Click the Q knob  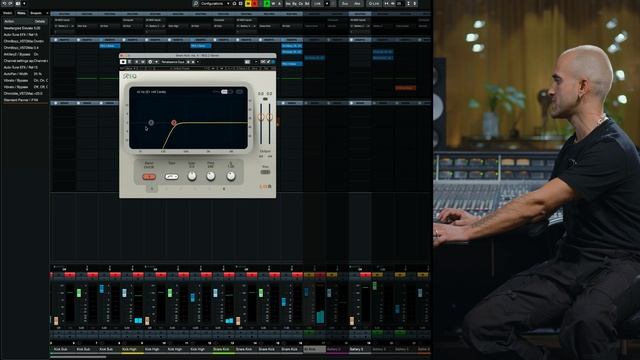pos(231,176)
